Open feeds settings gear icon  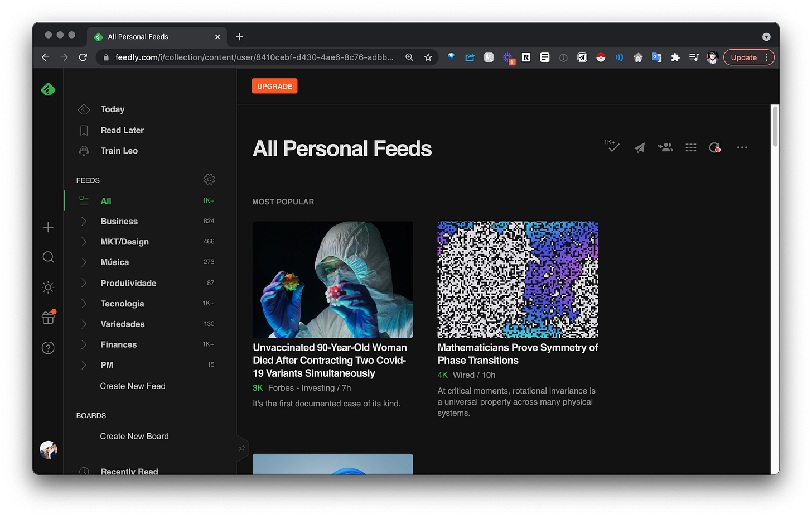(209, 180)
